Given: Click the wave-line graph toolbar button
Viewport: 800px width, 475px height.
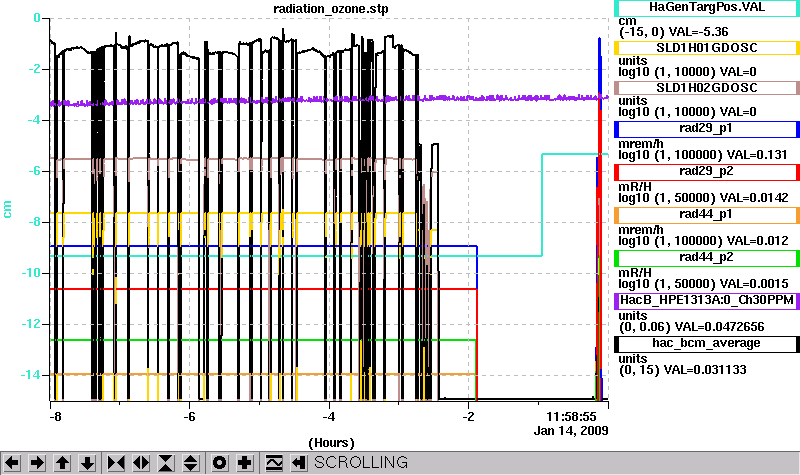Looking at the screenshot, I should (274, 463).
